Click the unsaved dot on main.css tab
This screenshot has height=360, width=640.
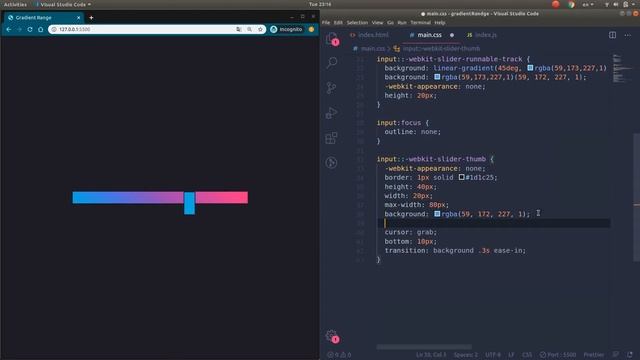click(x=452, y=35)
